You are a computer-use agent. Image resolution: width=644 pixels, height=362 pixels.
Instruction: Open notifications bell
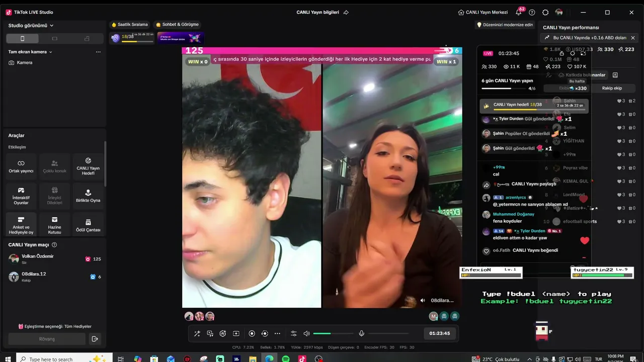point(519,12)
